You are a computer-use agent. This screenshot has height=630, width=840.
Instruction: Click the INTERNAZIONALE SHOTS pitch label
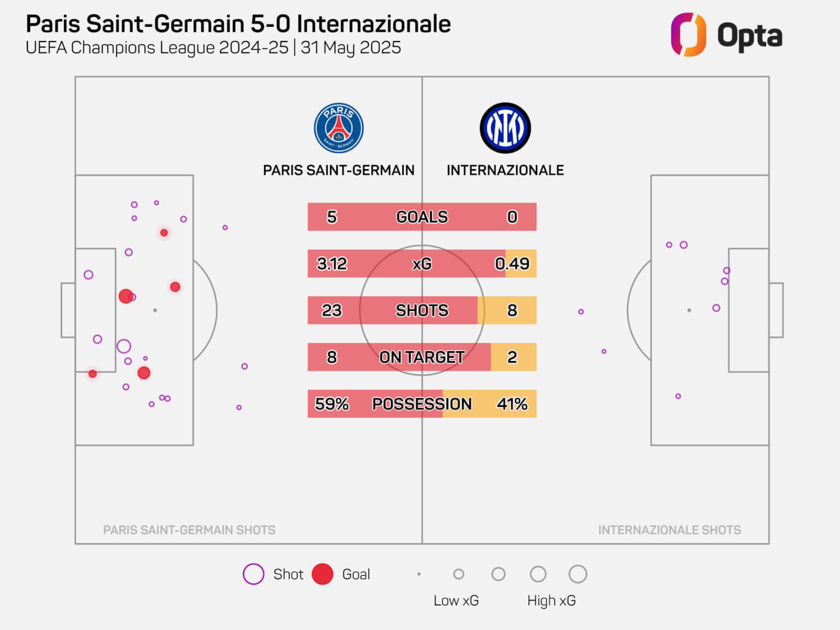tap(669, 530)
